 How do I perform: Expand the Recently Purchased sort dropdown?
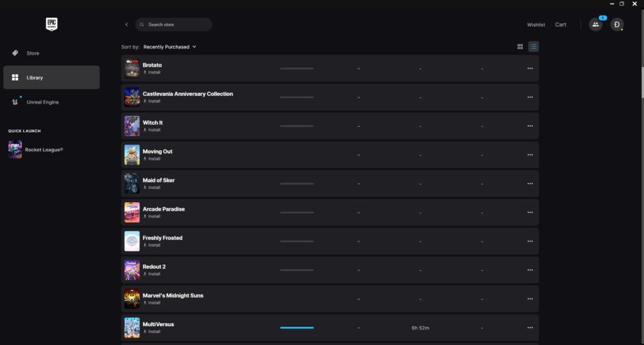[x=170, y=47]
